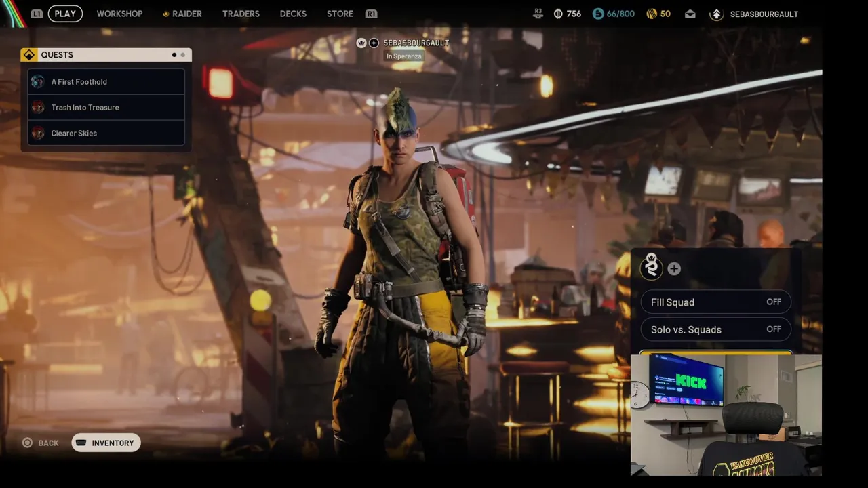
Task: Click the BACK button
Action: [41, 443]
